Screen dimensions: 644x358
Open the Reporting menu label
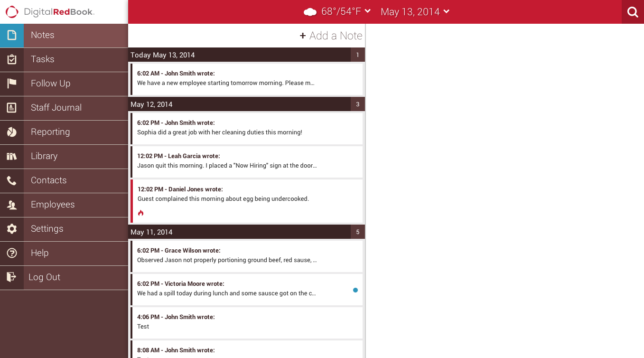[x=50, y=132]
